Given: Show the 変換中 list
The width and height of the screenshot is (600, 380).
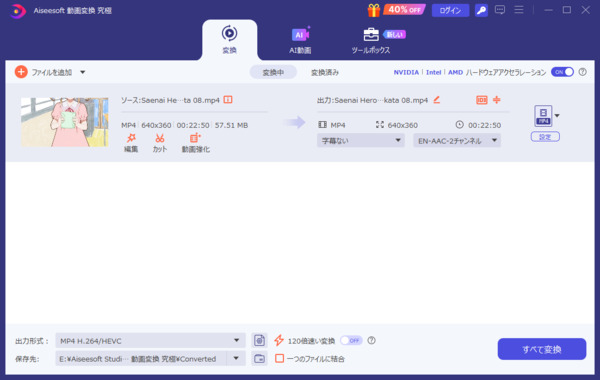Looking at the screenshot, I should tap(273, 72).
